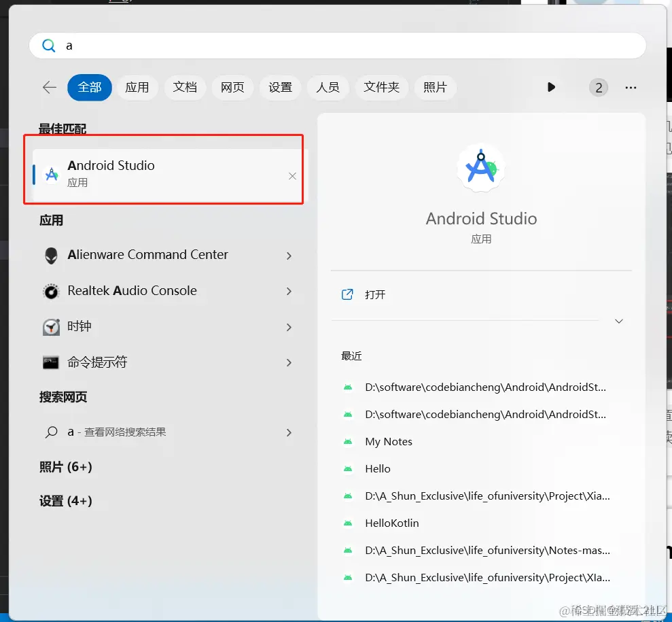The height and width of the screenshot is (622, 672).
Task: Click the 命令提示符 terminal icon
Action: [x=50, y=362]
